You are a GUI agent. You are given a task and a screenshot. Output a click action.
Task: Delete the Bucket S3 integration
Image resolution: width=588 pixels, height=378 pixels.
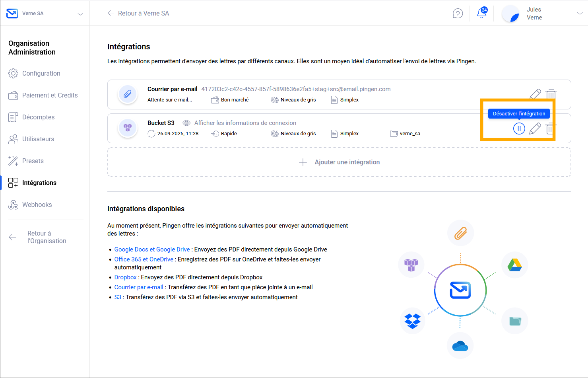point(549,129)
